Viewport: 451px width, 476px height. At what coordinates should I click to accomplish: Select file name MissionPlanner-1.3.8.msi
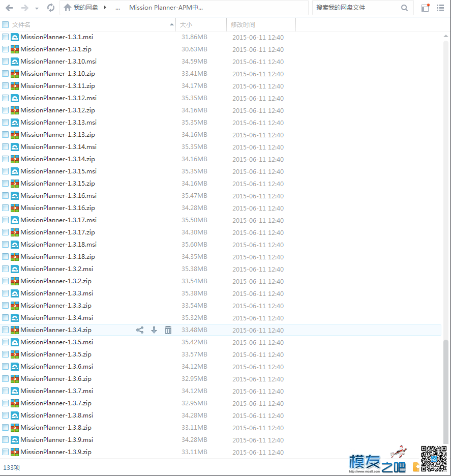[57, 415]
